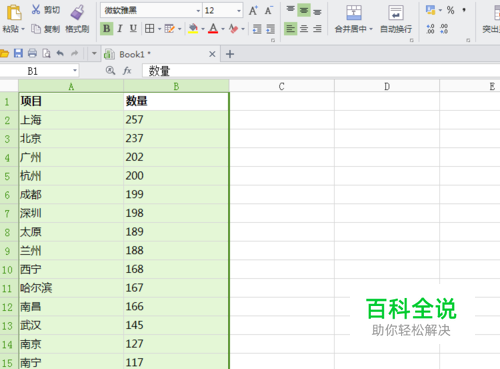
Task: Click the fill color yellow swatch
Action: (x=193, y=29)
